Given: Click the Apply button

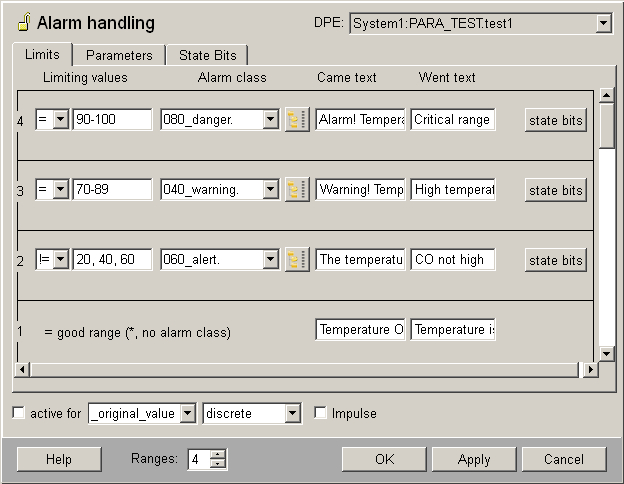Looking at the screenshot, I should pyautogui.click(x=474, y=459).
